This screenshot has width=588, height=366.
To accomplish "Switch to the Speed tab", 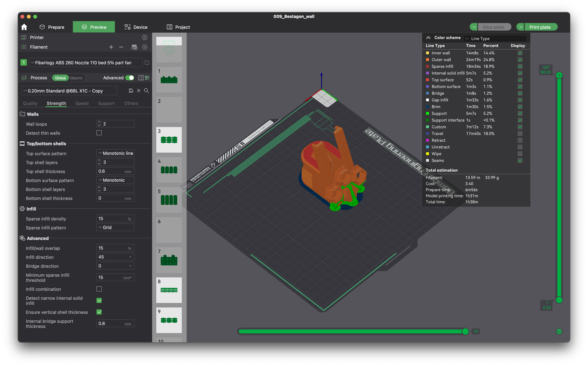I will (82, 103).
